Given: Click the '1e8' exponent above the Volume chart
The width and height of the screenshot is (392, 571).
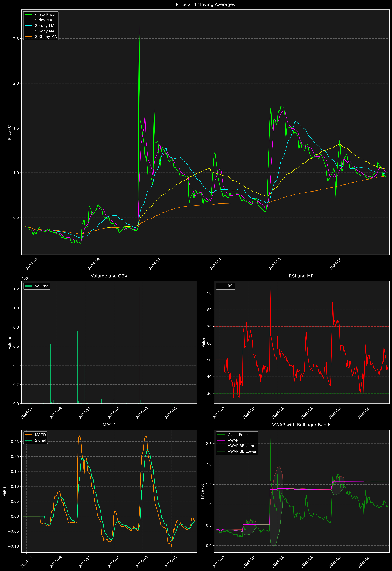Looking at the screenshot, I should click(25, 279).
